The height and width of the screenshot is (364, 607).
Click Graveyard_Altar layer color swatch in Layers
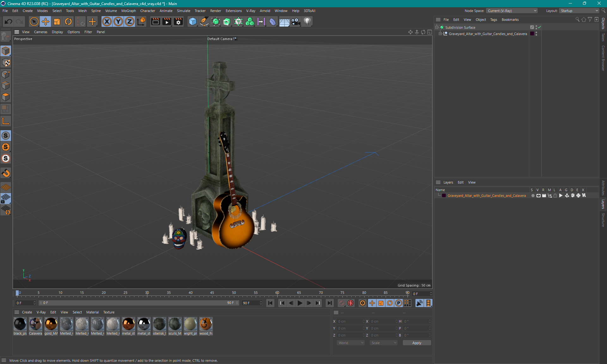click(444, 196)
